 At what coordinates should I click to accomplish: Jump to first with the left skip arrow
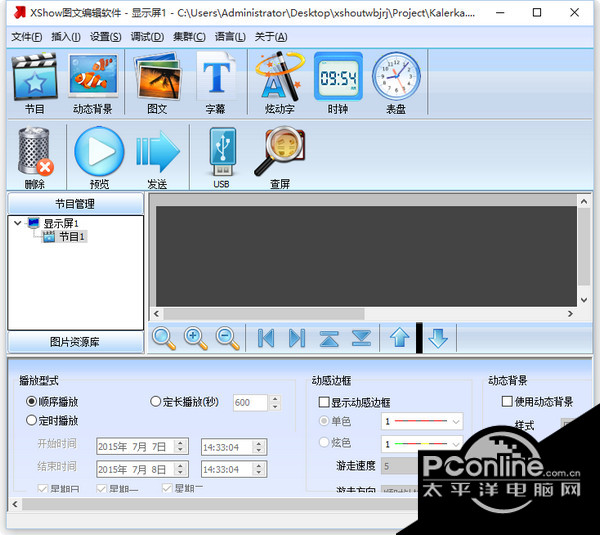(266, 338)
